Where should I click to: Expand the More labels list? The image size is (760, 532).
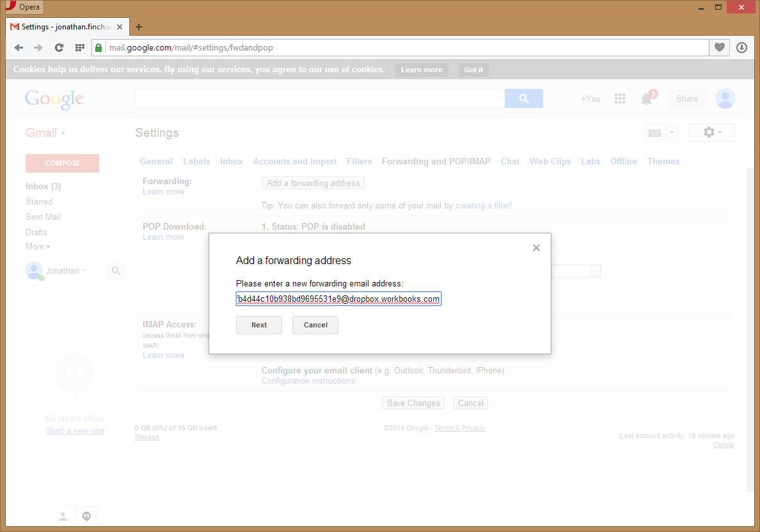(38, 247)
